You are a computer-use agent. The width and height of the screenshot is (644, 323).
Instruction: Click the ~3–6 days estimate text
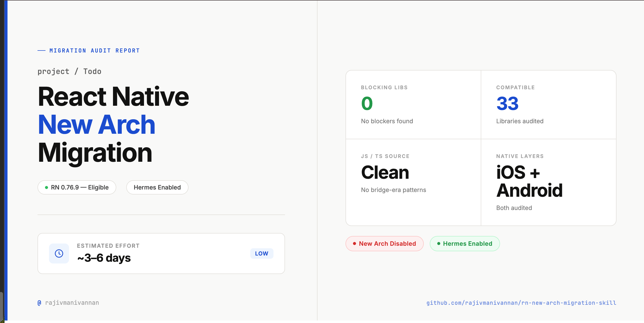104,258
